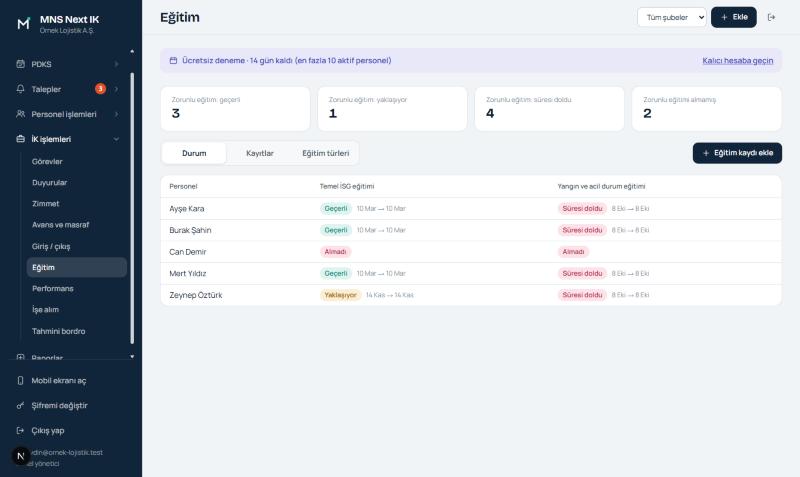Click the sidebar vertical scrollbar
This screenshot has width=800, height=477.
point(132,208)
